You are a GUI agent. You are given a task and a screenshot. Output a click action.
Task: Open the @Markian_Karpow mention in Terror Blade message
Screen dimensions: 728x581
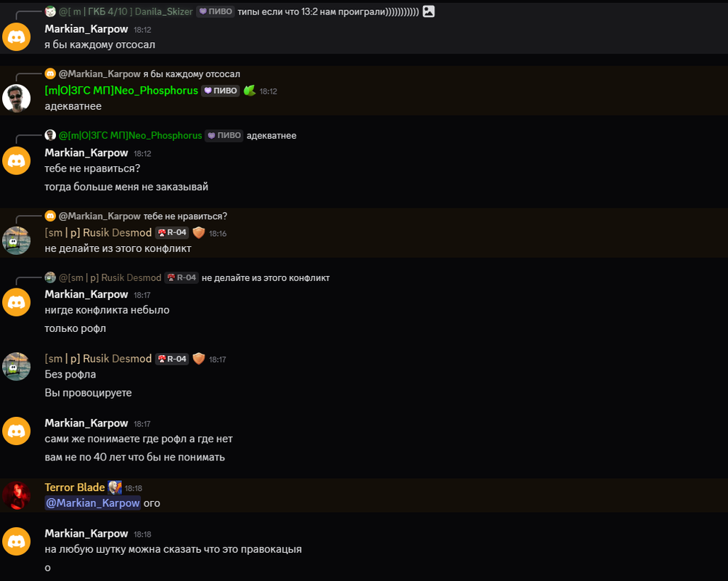[x=92, y=503]
